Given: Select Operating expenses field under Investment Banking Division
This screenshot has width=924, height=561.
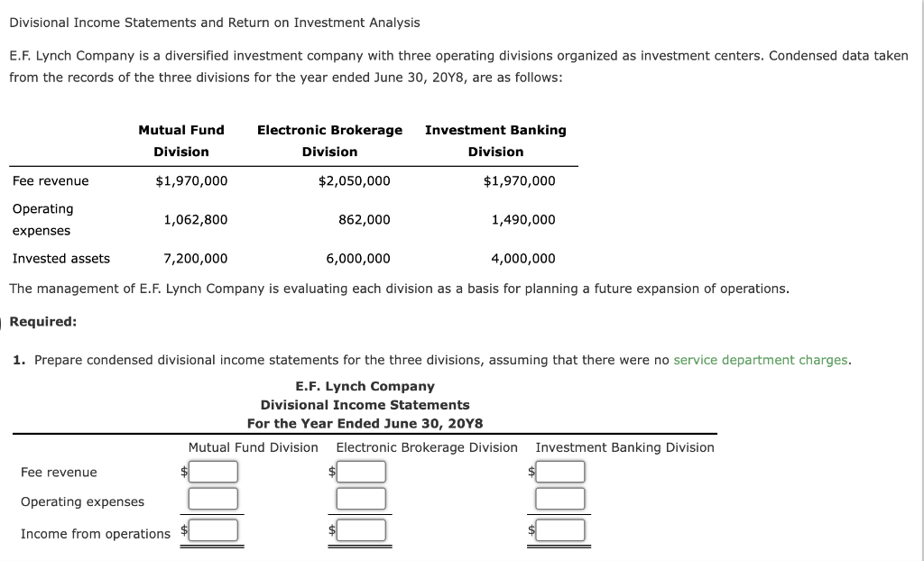Looking at the screenshot, I should (x=559, y=498).
